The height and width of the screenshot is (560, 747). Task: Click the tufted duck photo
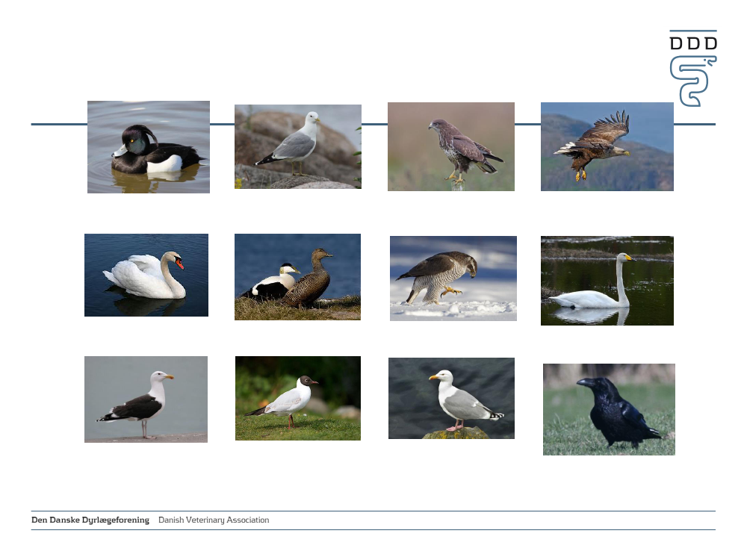point(149,146)
